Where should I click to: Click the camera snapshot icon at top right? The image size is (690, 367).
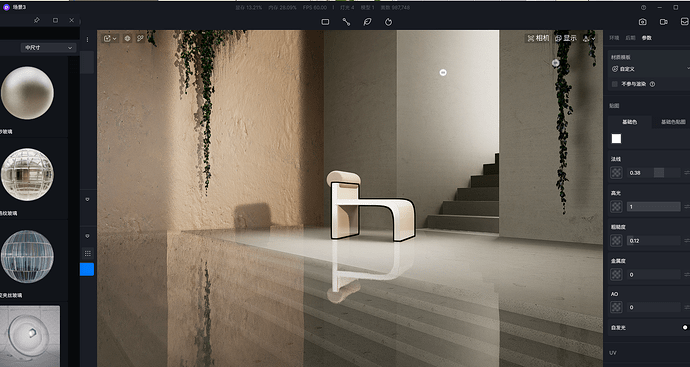click(x=642, y=22)
